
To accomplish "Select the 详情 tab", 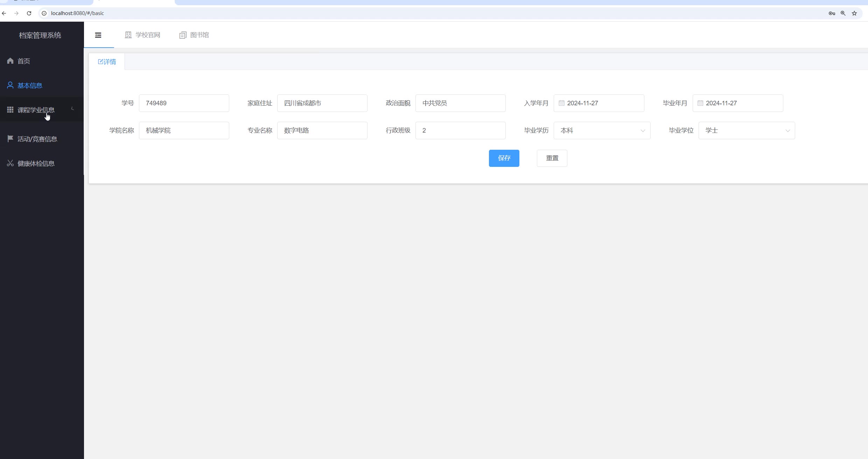I will (107, 62).
